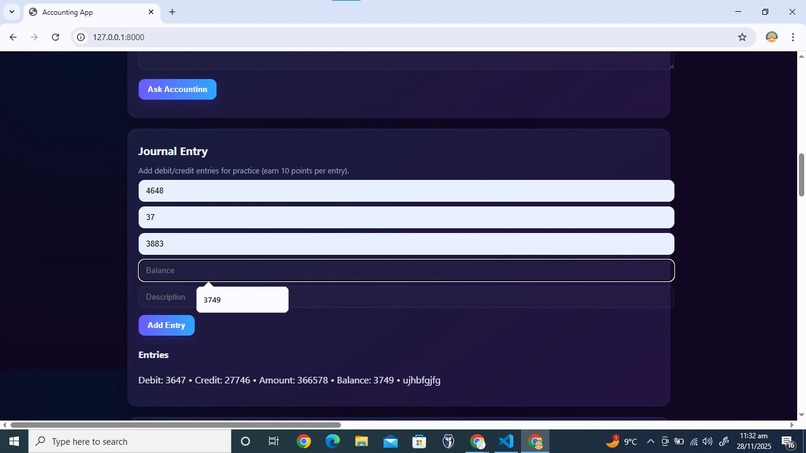Open the weather widget showing 9°C
806x453 pixels.
pyautogui.click(x=621, y=441)
